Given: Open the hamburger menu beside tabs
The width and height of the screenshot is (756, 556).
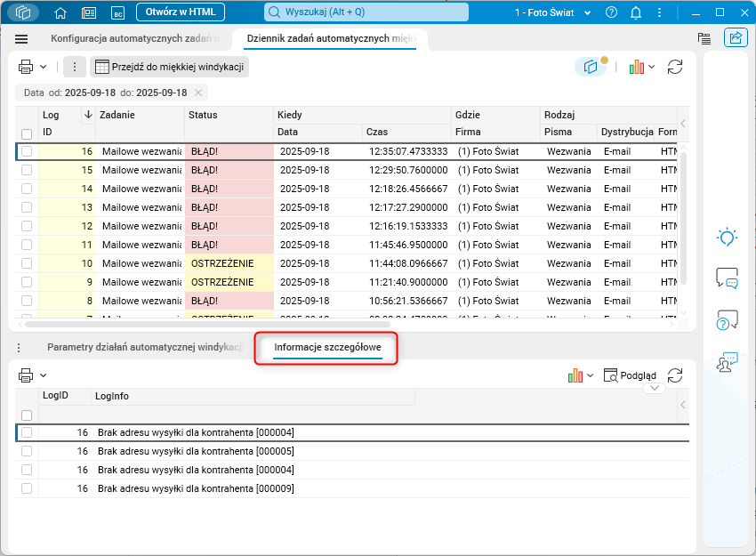Looking at the screenshot, I should point(22,39).
